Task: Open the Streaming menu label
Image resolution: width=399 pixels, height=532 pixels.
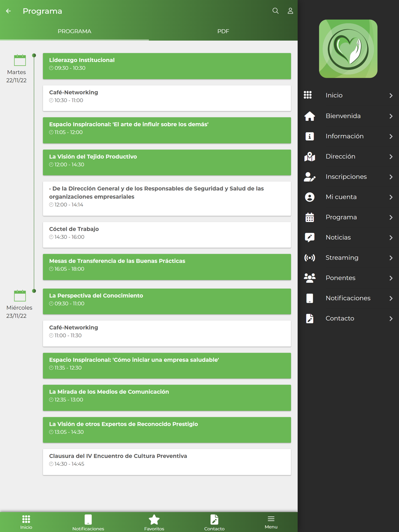Action: 342,258
